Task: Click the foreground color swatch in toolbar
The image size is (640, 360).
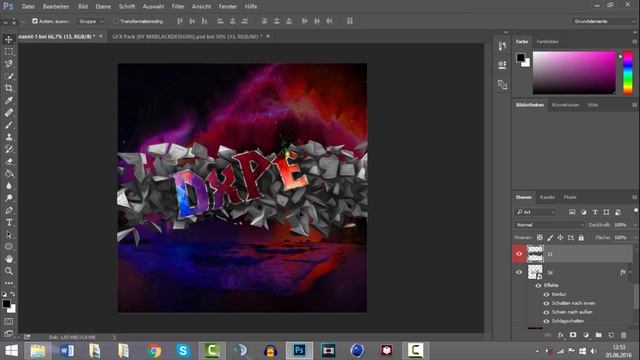Action: coord(6,304)
